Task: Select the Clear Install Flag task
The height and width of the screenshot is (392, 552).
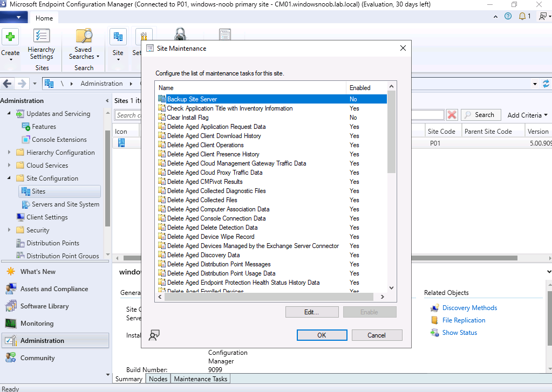Action: click(272, 118)
